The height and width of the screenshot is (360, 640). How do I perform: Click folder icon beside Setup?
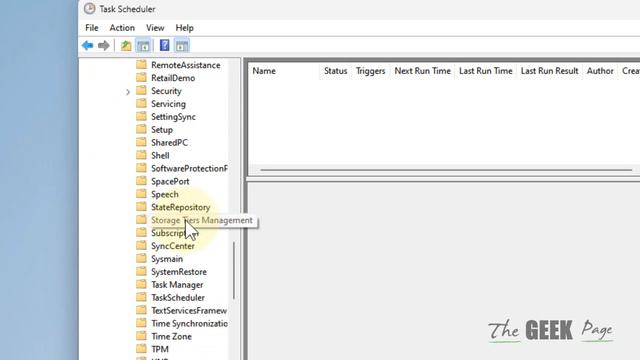click(141, 129)
